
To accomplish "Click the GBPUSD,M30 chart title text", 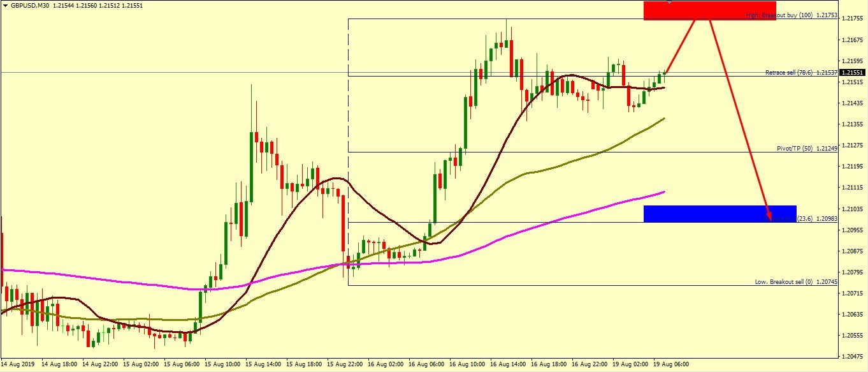I will [32, 5].
